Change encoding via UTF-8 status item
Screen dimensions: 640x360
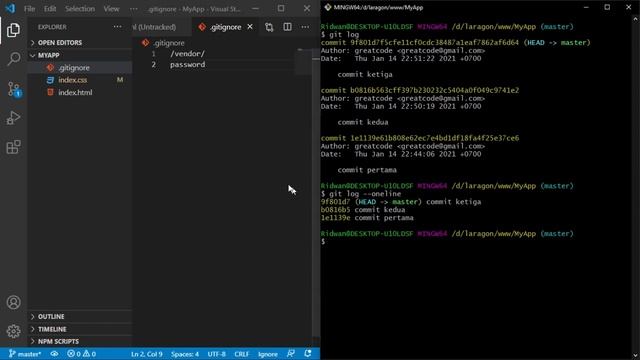pyautogui.click(x=216, y=354)
